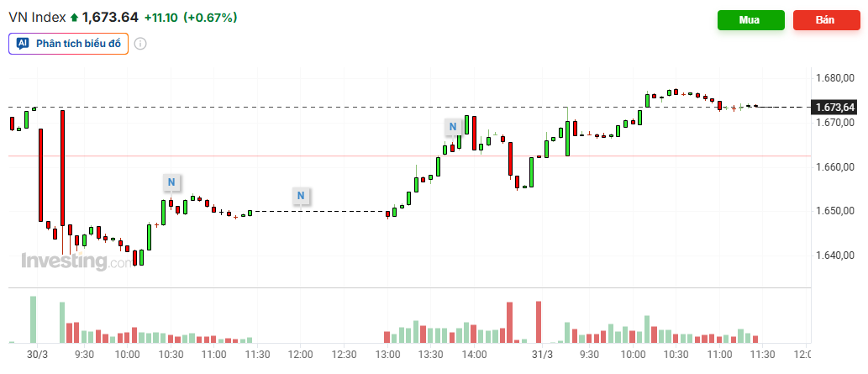Open the N news marker near 13:45
The height and width of the screenshot is (374, 868).
453,127
